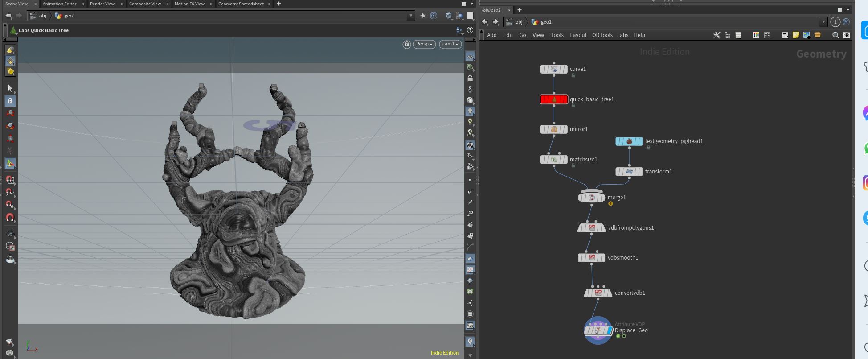Open the Motion FX View tab
This screenshot has height=359, width=868.
(x=189, y=4)
